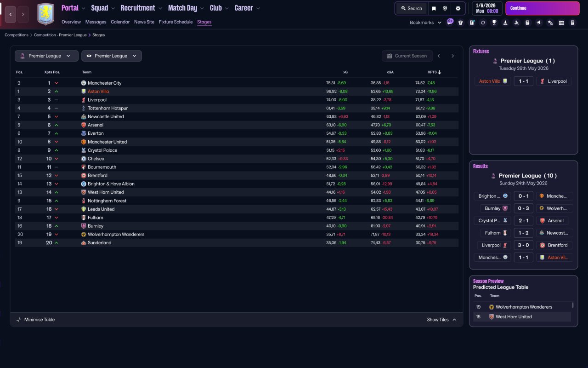Viewport: 588px width, 368px height.
Task: Open the 9+ messages notification icon
Action: pyautogui.click(x=450, y=21)
